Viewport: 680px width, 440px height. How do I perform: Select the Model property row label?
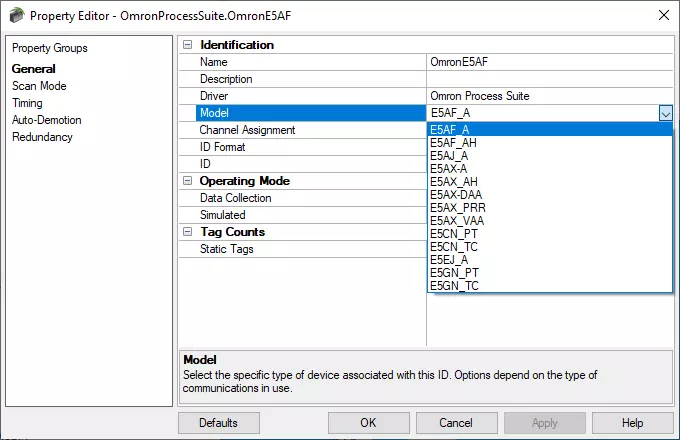tap(311, 113)
